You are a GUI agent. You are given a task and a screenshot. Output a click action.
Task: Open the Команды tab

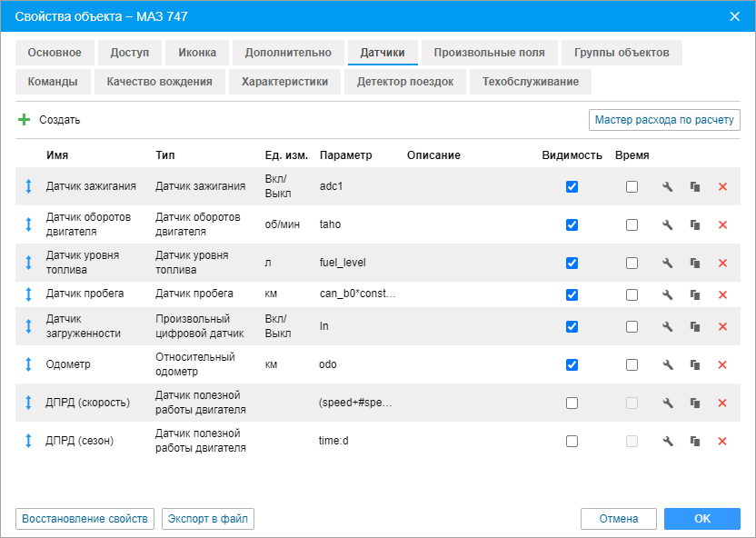[53, 82]
